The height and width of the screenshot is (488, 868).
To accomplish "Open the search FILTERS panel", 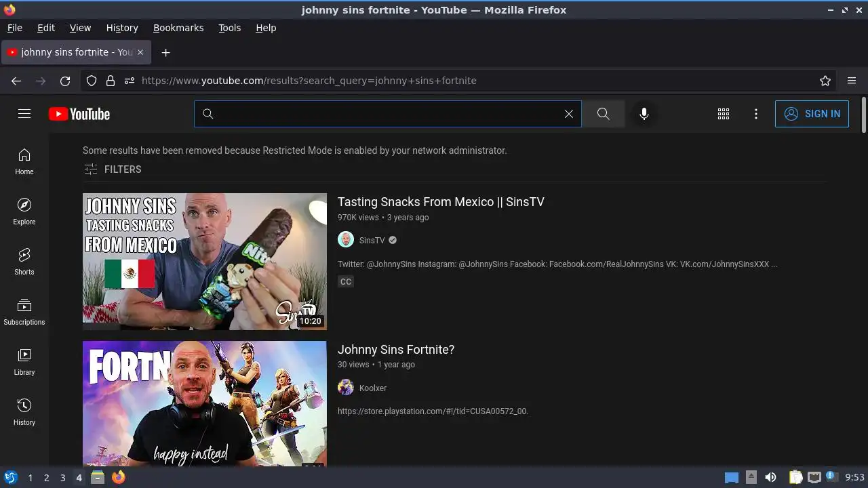I will [113, 169].
